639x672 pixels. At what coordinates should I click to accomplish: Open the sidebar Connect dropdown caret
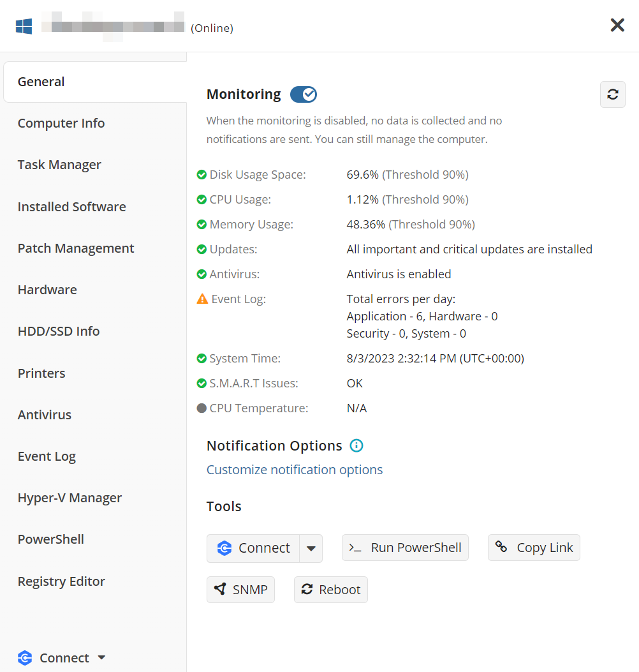click(x=101, y=658)
